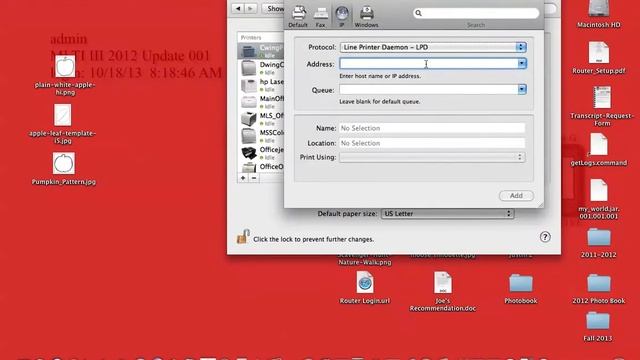Expand the Queue combo box arrow
This screenshot has width=640, height=360.
point(522,89)
